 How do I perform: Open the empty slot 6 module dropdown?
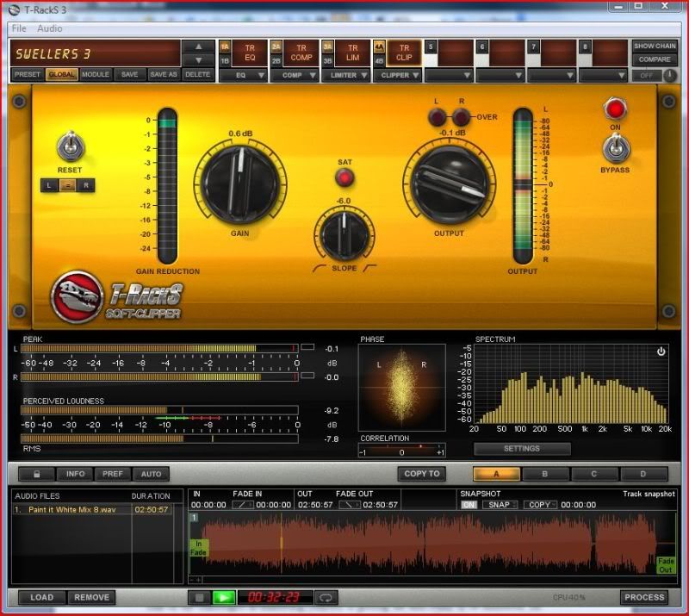coord(500,75)
